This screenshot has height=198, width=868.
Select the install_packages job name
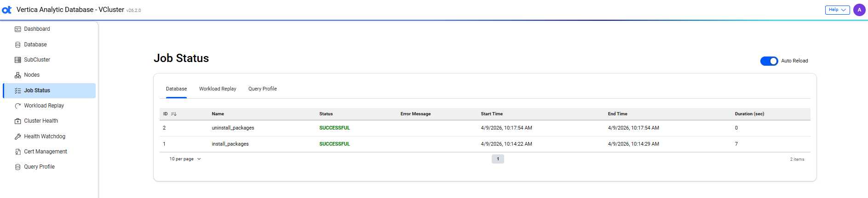click(x=230, y=144)
